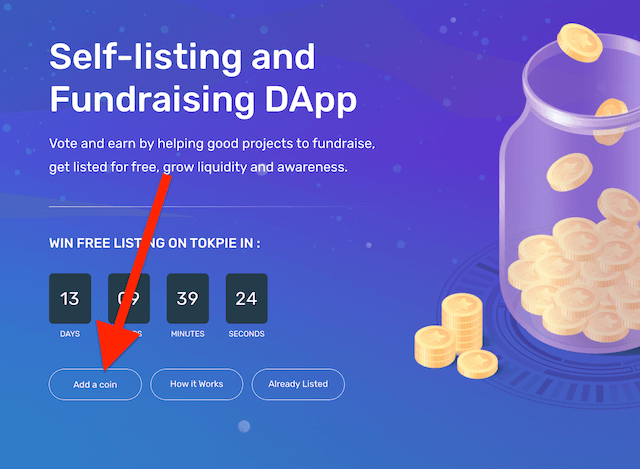
Task: Open the How it Works page
Action: 197,384
